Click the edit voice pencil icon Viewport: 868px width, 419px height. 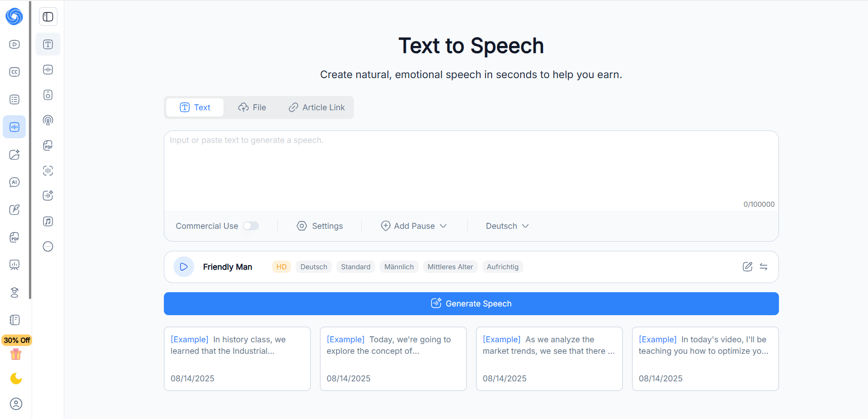747,266
